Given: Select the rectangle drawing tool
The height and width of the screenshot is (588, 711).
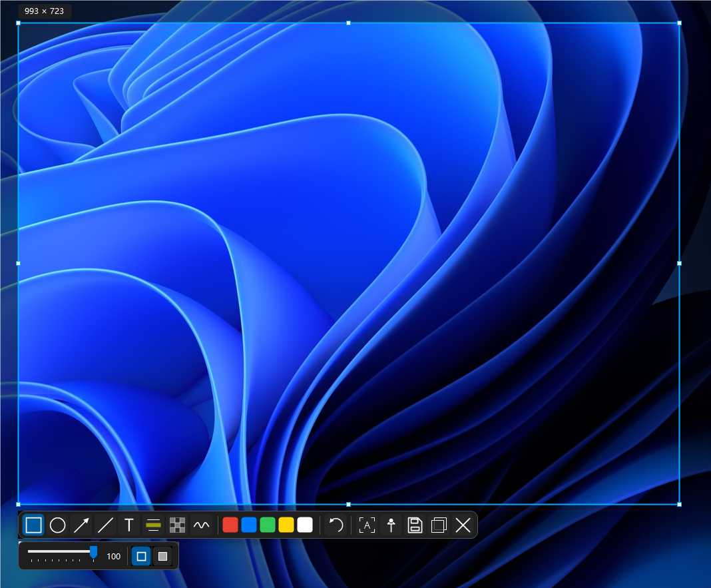Looking at the screenshot, I should pyautogui.click(x=33, y=525).
